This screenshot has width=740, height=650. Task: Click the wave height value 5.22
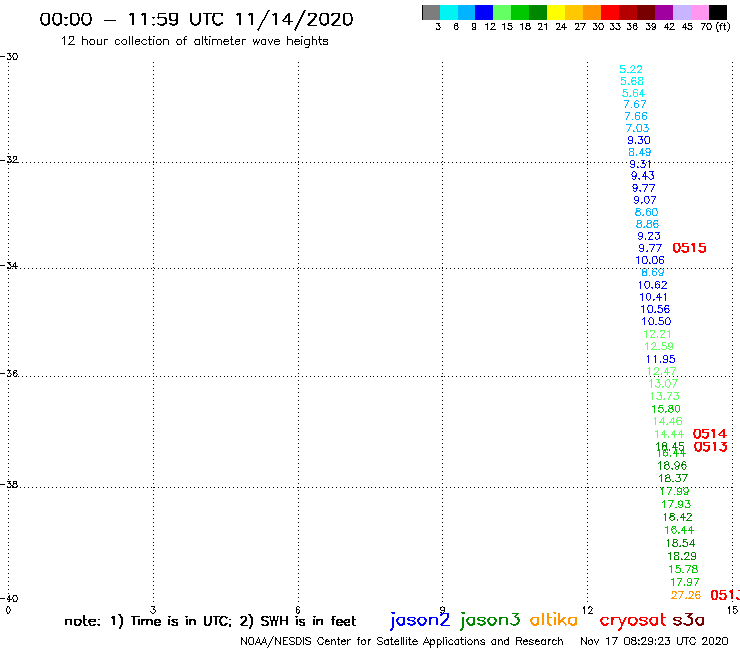(631, 69)
